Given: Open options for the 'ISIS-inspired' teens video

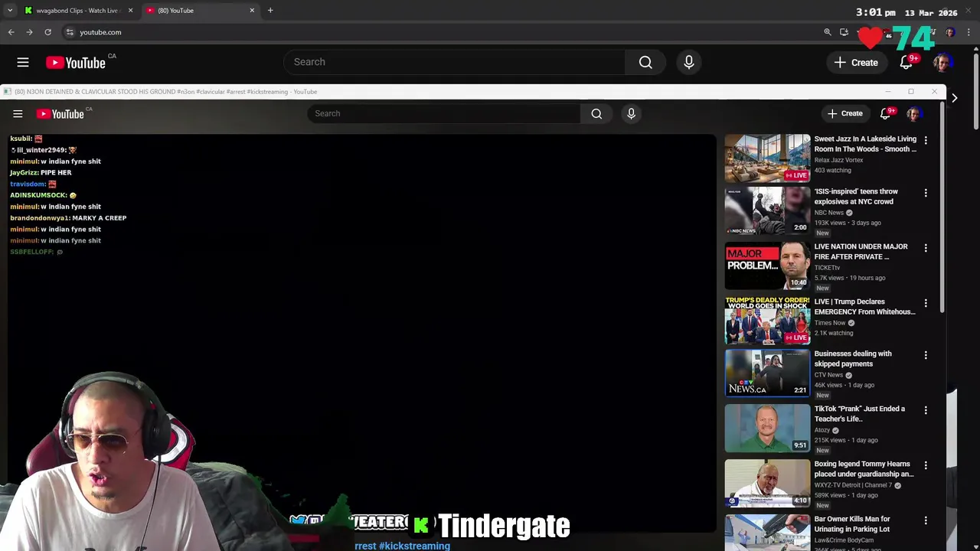Looking at the screenshot, I should pyautogui.click(x=926, y=193).
